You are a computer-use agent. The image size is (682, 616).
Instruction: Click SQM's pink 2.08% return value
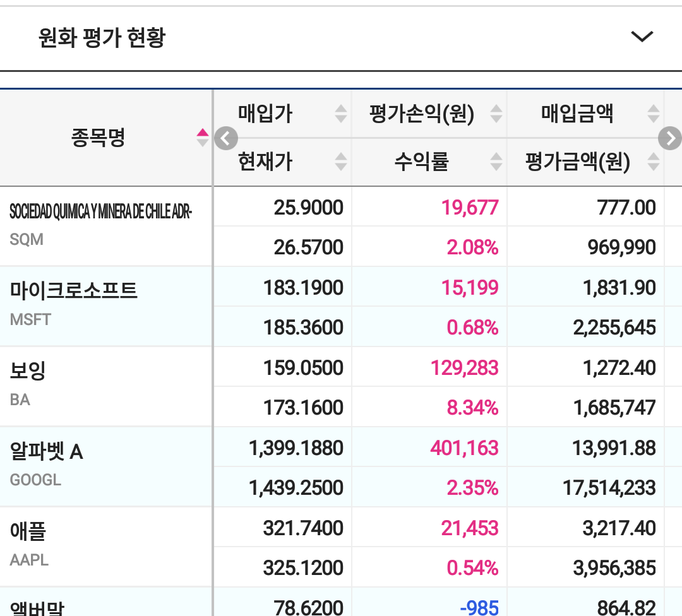(472, 247)
